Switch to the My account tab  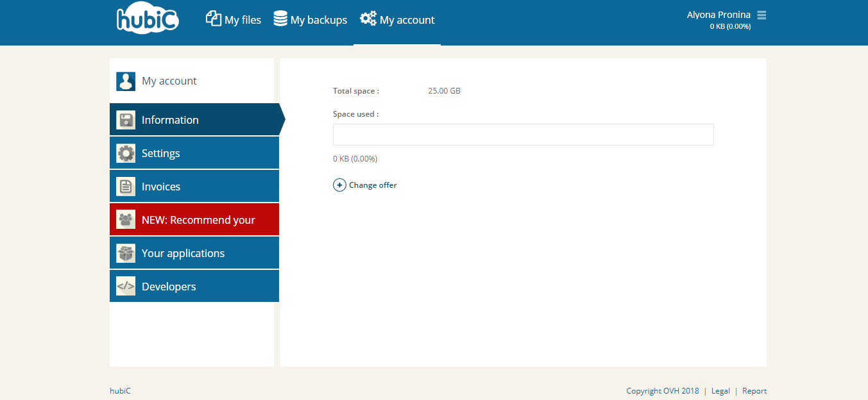pos(397,20)
